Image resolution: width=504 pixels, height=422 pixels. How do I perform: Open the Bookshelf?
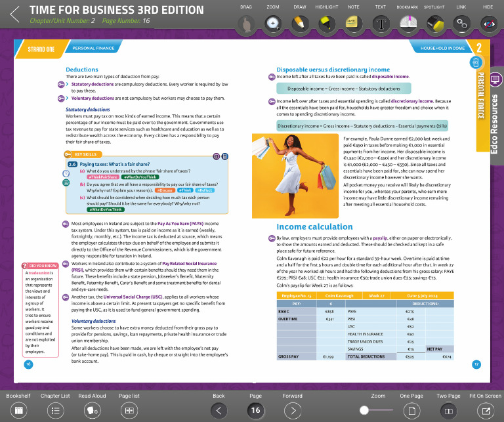point(18,410)
